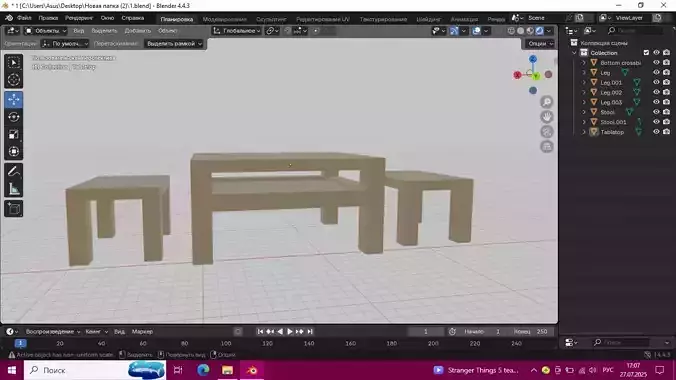Jump to the end frame
Image resolution: width=676 pixels, height=380 pixels.
tap(310, 332)
